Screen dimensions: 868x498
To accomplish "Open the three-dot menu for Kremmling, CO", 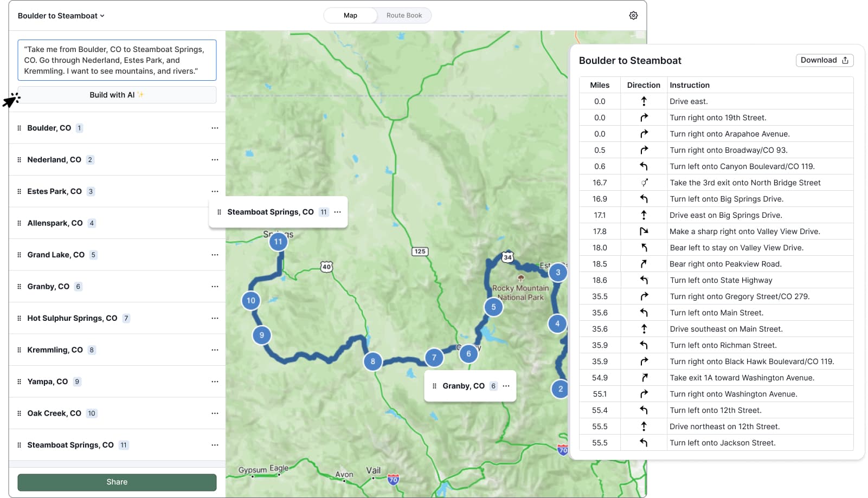I will [x=215, y=350].
